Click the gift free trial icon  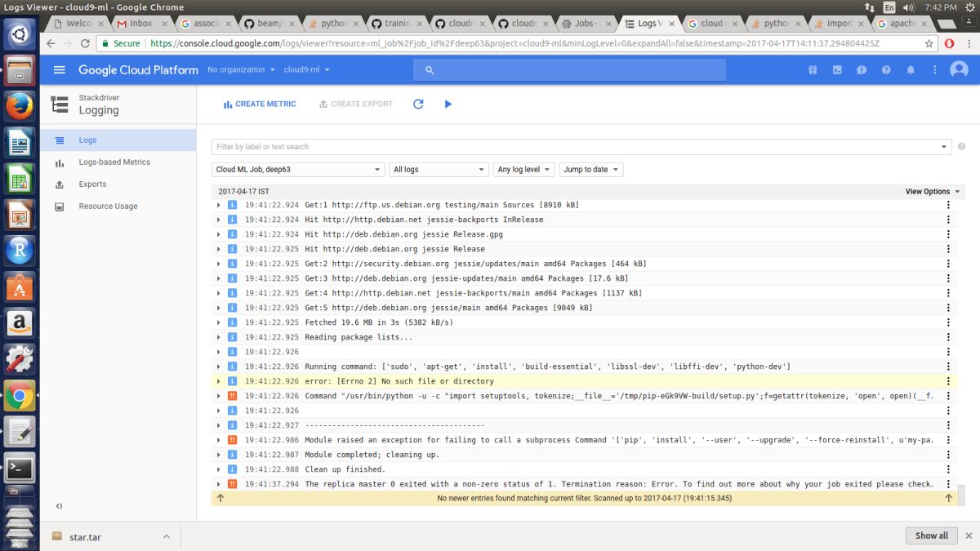pos(813,70)
